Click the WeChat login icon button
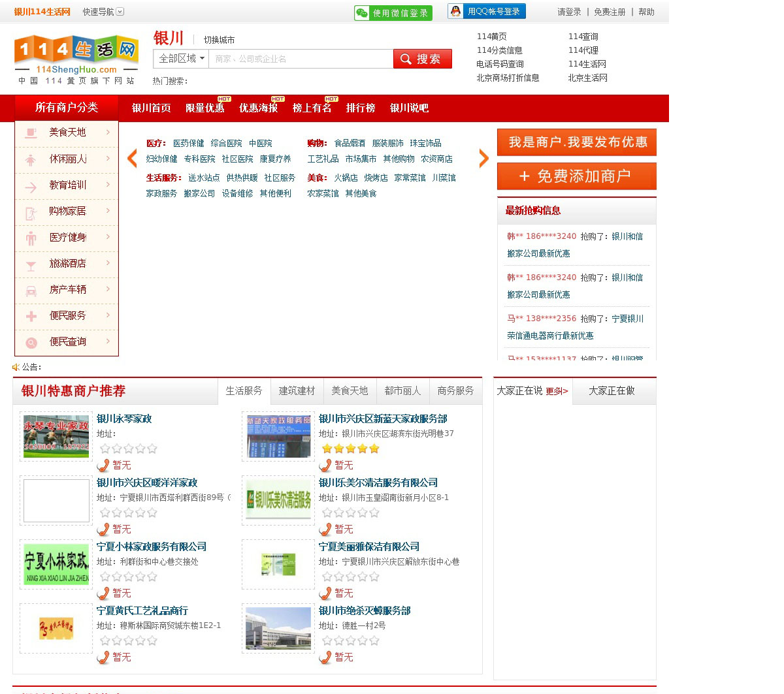The width and height of the screenshot is (784, 694). [x=362, y=13]
